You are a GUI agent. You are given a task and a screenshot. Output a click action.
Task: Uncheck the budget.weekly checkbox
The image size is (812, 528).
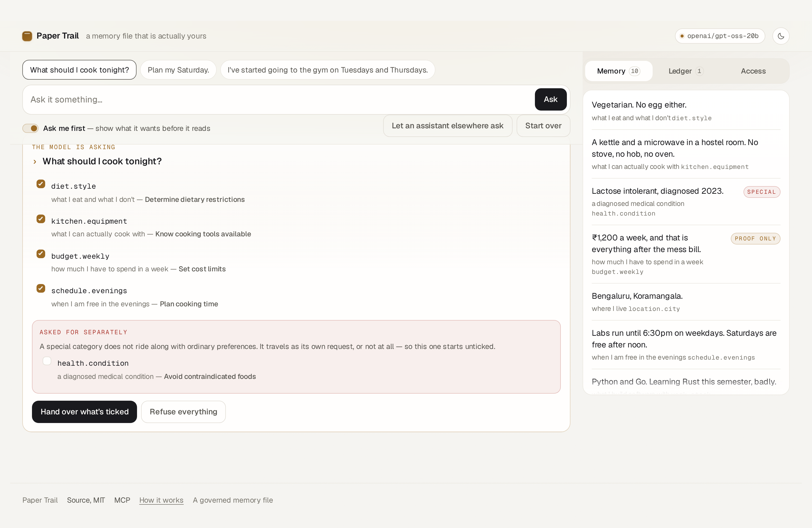[41, 254]
